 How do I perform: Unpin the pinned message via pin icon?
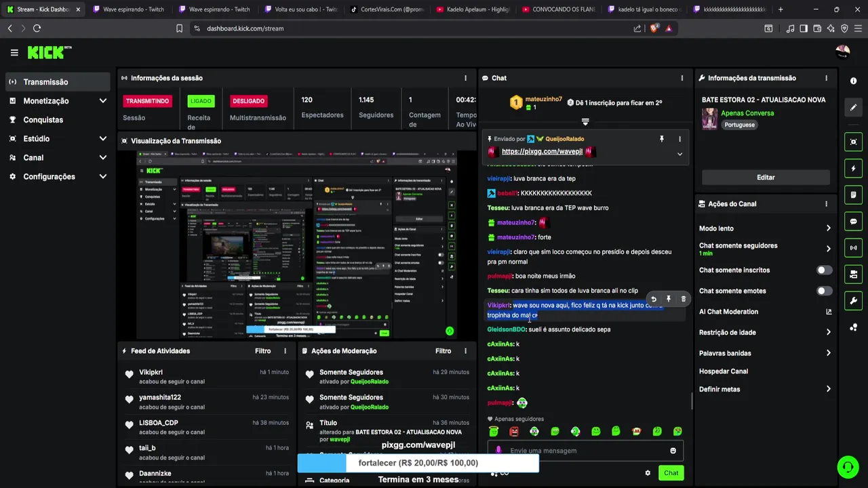pos(662,139)
